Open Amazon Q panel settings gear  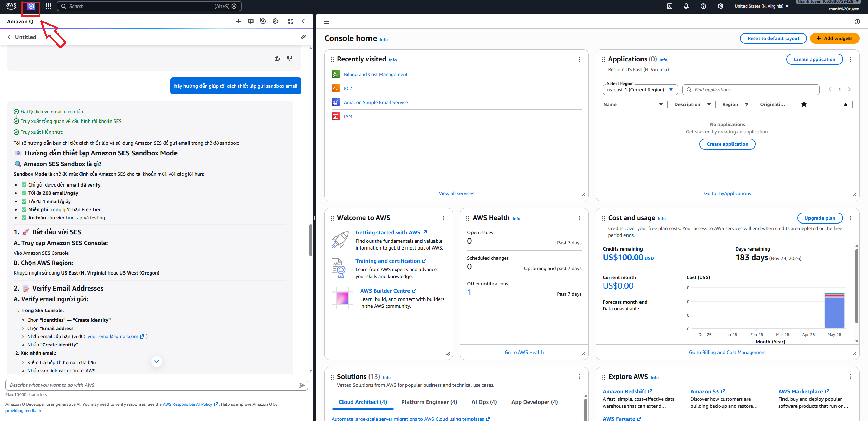point(275,21)
